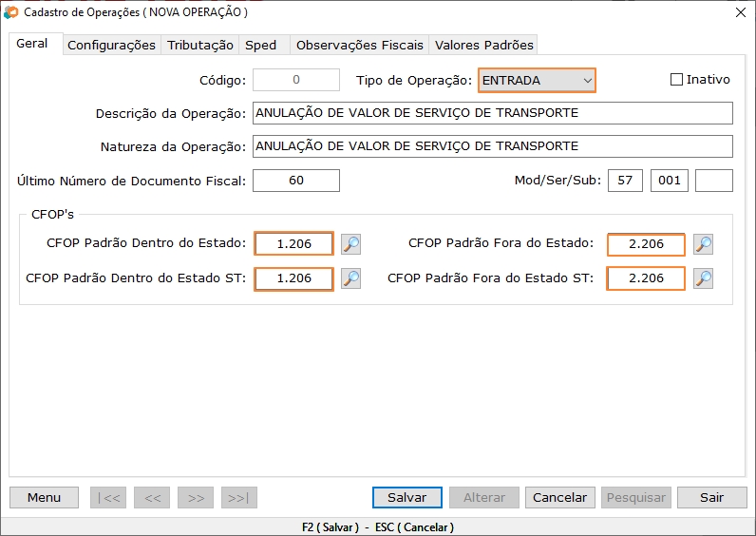This screenshot has width=756, height=536.
Task: Click the Sair button
Action: tap(711, 497)
